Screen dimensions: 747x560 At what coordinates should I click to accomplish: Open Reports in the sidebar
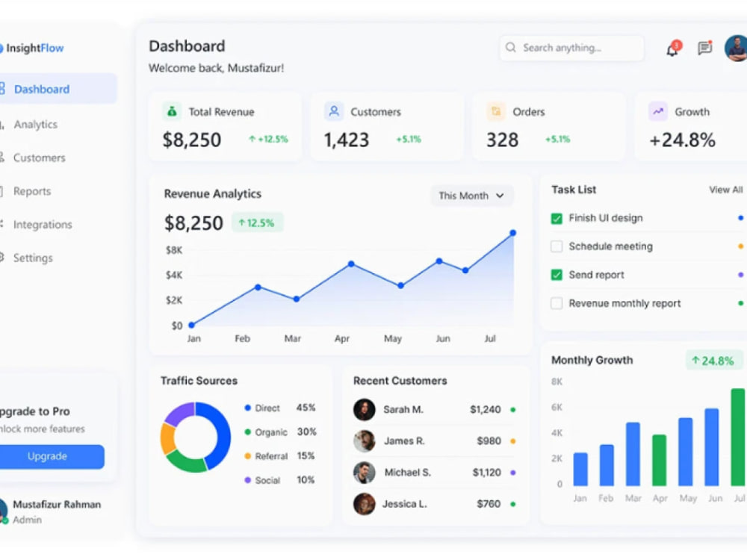tap(32, 191)
